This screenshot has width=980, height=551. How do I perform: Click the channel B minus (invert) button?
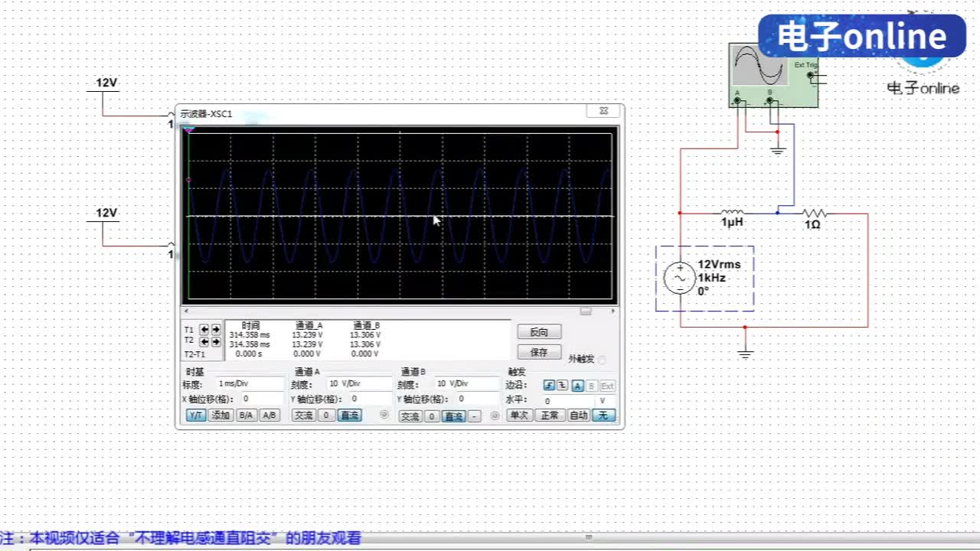coord(475,416)
